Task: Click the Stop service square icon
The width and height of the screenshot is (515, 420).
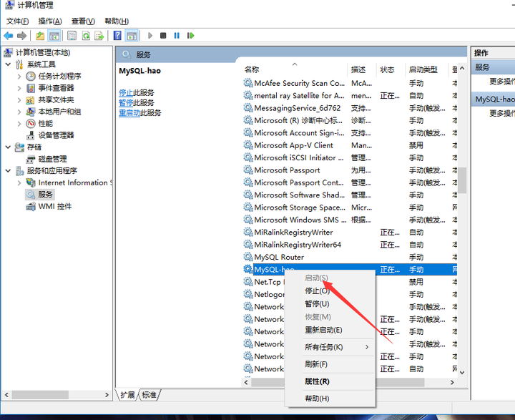Action: (163, 36)
